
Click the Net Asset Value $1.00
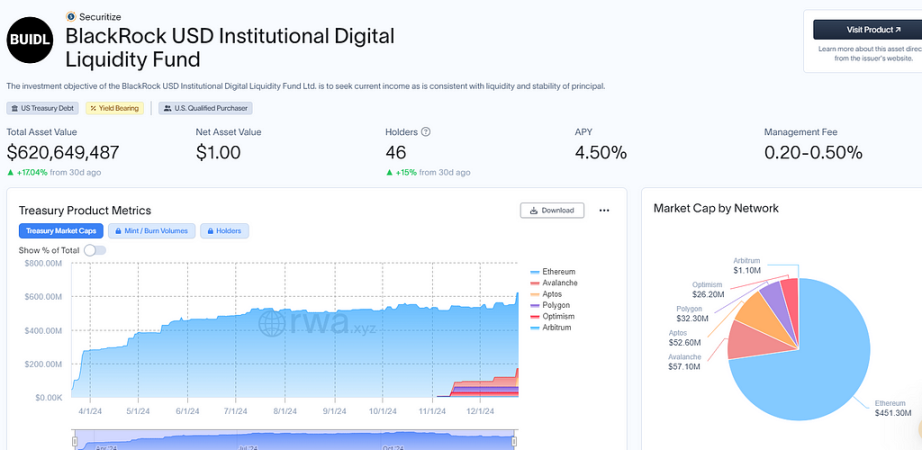pos(218,153)
